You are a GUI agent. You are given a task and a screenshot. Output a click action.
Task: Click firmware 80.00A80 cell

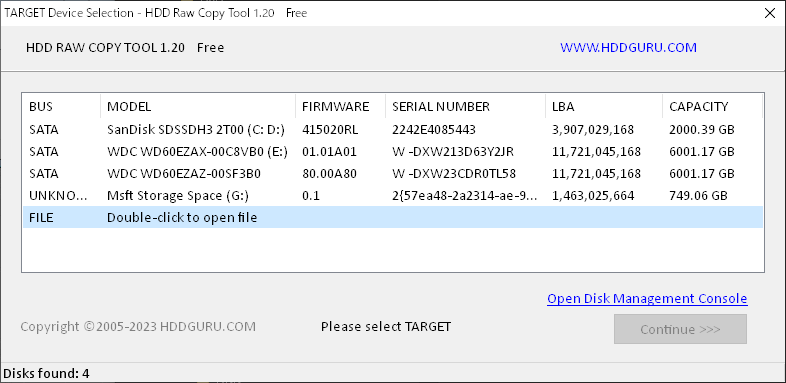coord(327,174)
